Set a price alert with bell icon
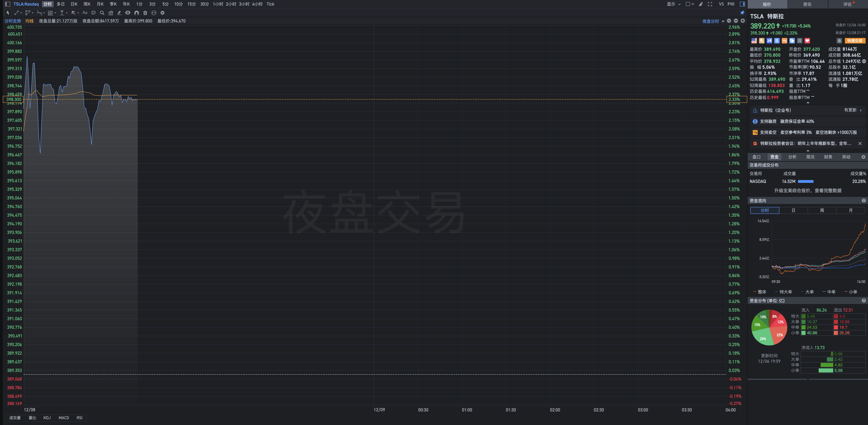The image size is (868, 425). pos(839,41)
